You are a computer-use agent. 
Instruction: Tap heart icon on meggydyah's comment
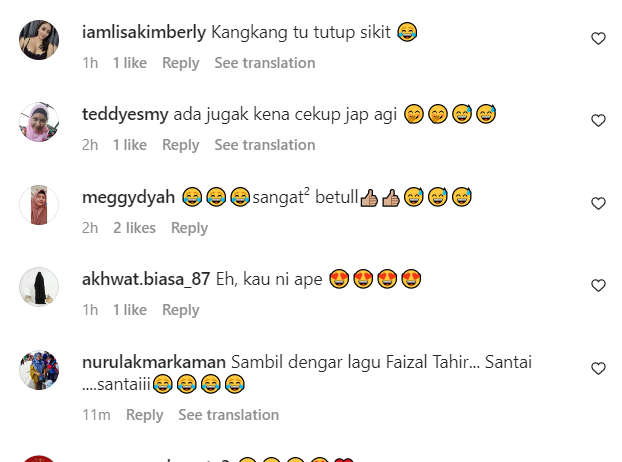598,203
